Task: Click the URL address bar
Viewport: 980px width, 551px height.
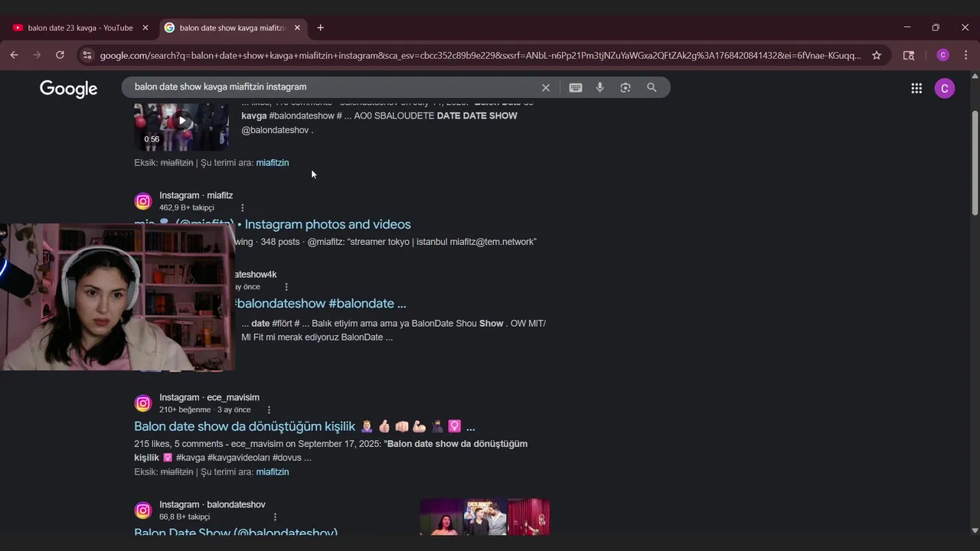Action: 480,55
